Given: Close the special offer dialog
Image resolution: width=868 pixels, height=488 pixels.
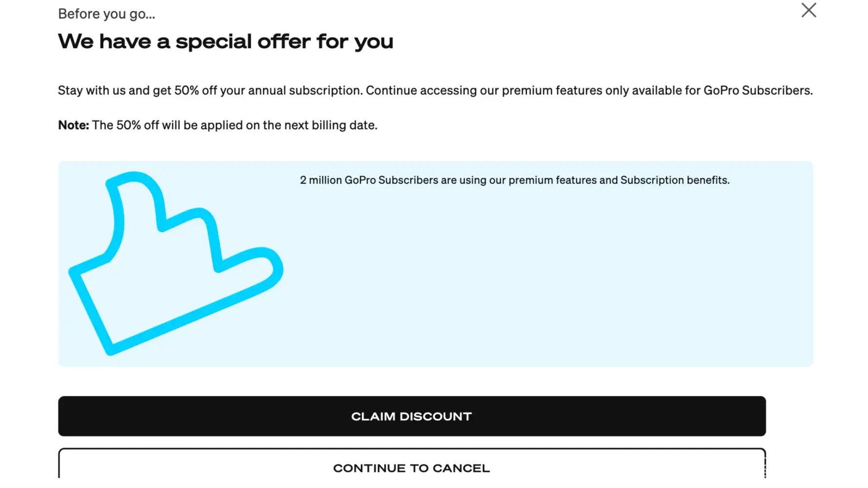Looking at the screenshot, I should click(x=808, y=10).
